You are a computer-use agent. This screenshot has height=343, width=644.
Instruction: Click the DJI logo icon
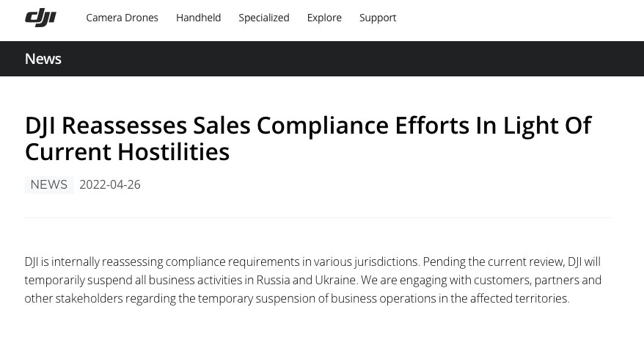click(40, 18)
